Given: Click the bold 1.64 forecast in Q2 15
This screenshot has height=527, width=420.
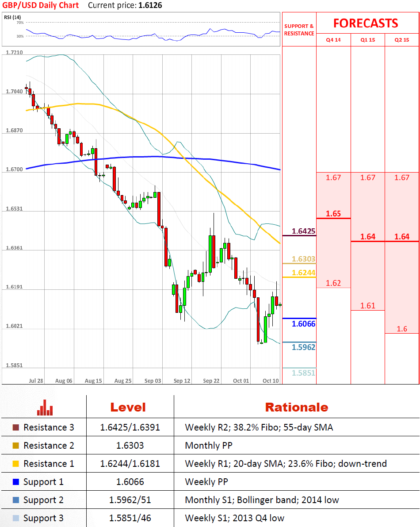Looking at the screenshot, I should click(402, 237).
